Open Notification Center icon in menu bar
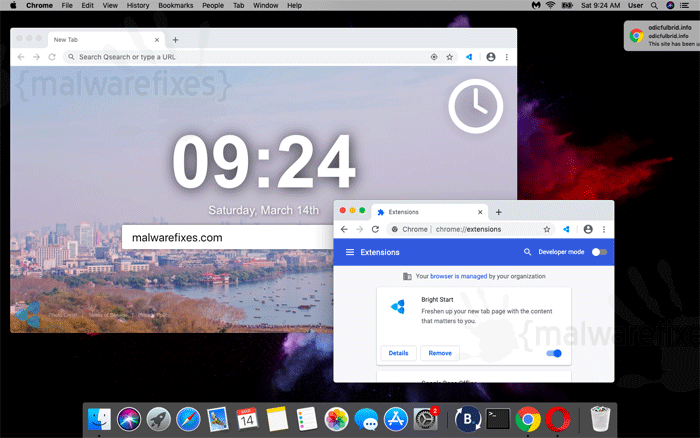700x438 pixels. [684, 5]
